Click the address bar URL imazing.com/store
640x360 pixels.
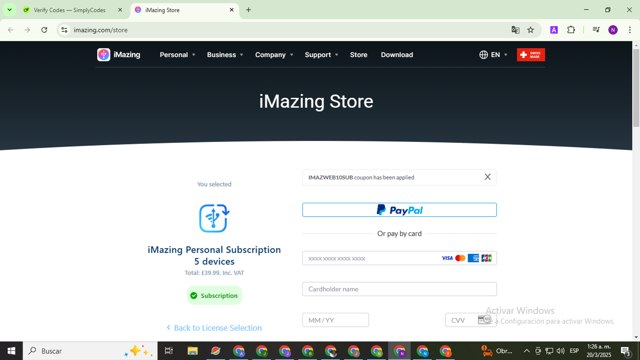click(100, 30)
